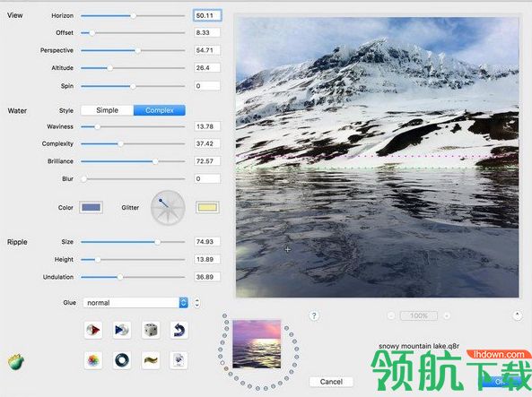Select the Complex water style
Image resolution: width=532 pixels, height=397 pixels.
(160, 110)
